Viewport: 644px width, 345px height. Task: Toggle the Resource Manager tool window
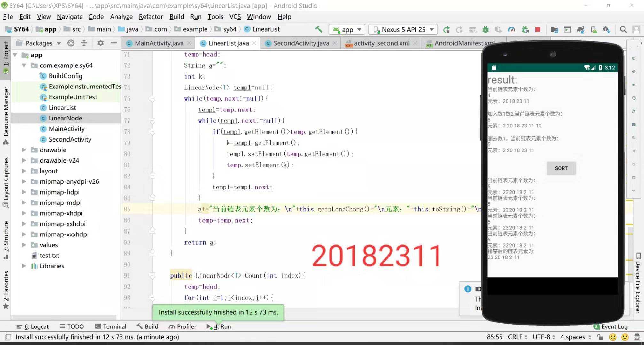tap(6, 115)
